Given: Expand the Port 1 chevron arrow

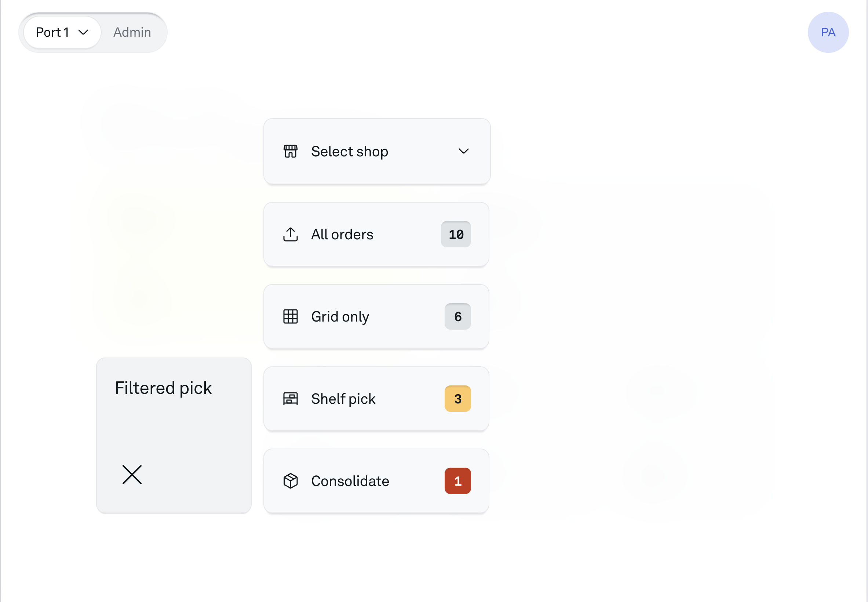Looking at the screenshot, I should tap(83, 32).
